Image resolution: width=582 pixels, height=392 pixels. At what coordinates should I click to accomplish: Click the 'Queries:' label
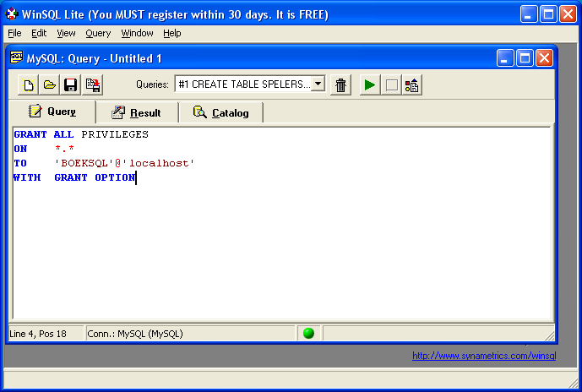coord(152,84)
